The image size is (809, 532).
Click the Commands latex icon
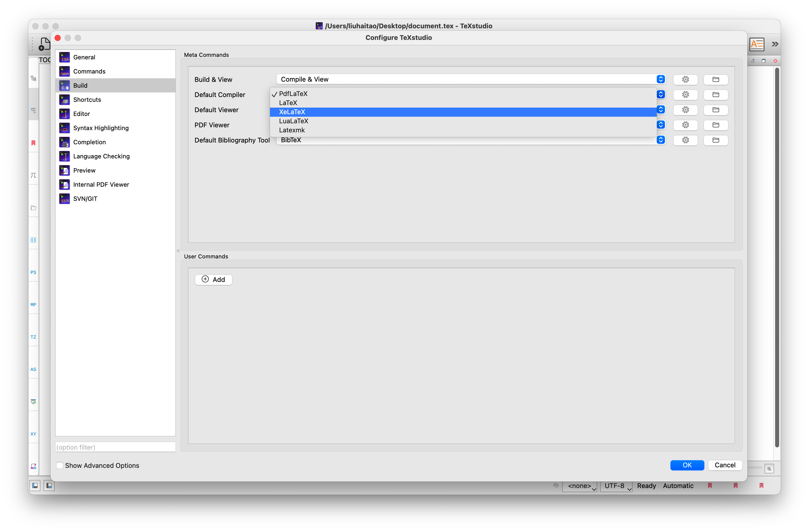point(64,71)
